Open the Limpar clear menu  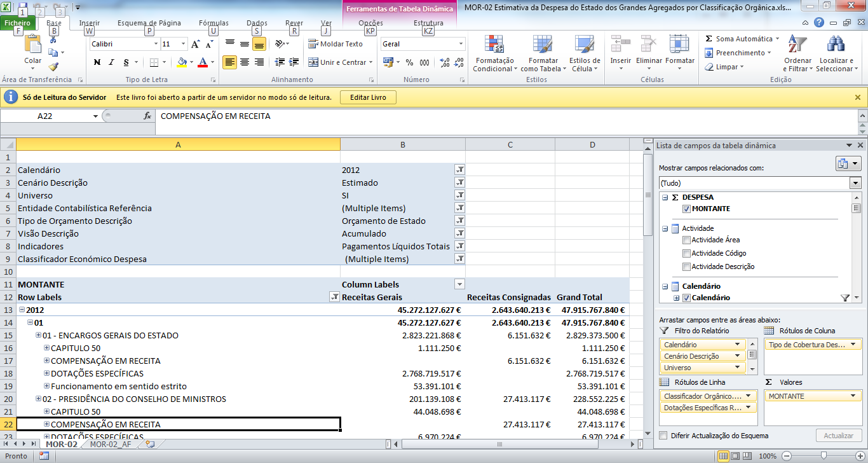(x=725, y=67)
